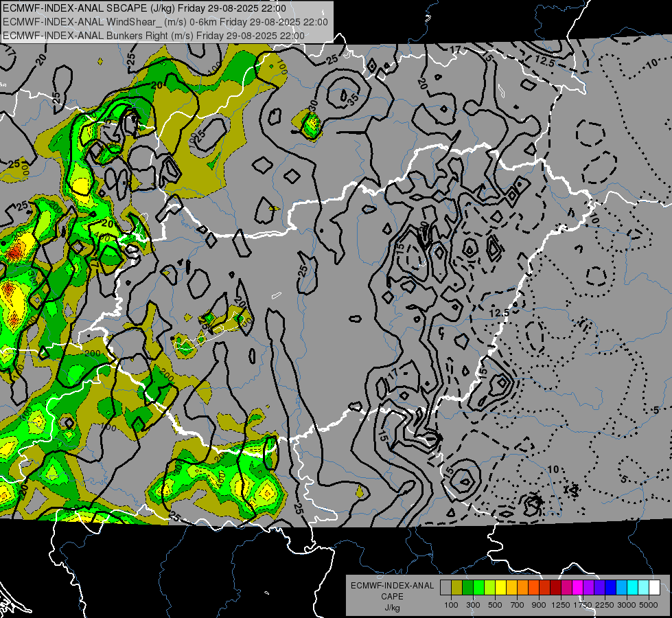This screenshot has width=672, height=618.
Task: Click the legend tick label 100
Action: [451, 605]
